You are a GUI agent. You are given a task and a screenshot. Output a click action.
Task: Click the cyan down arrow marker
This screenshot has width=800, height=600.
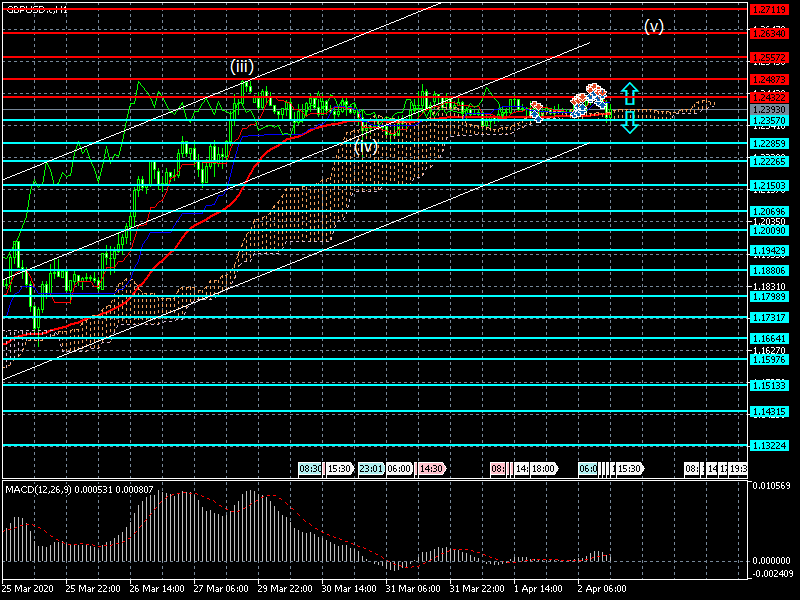point(629,122)
